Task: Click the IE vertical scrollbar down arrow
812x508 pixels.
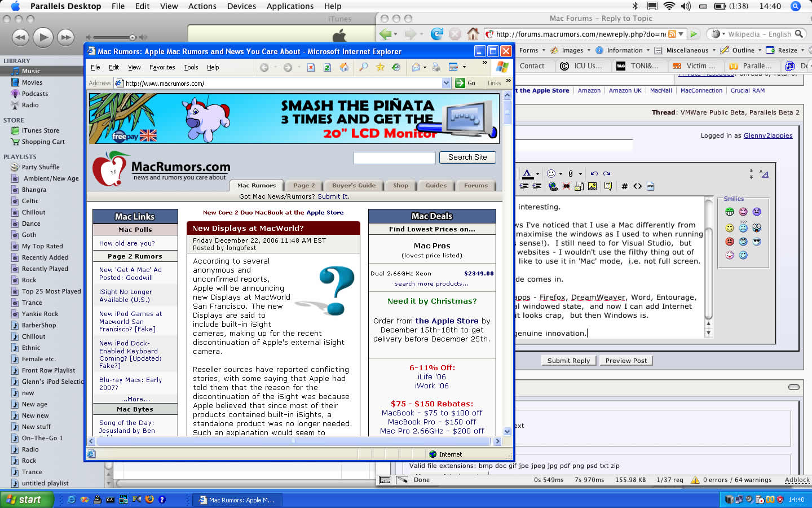Action: click(x=507, y=431)
